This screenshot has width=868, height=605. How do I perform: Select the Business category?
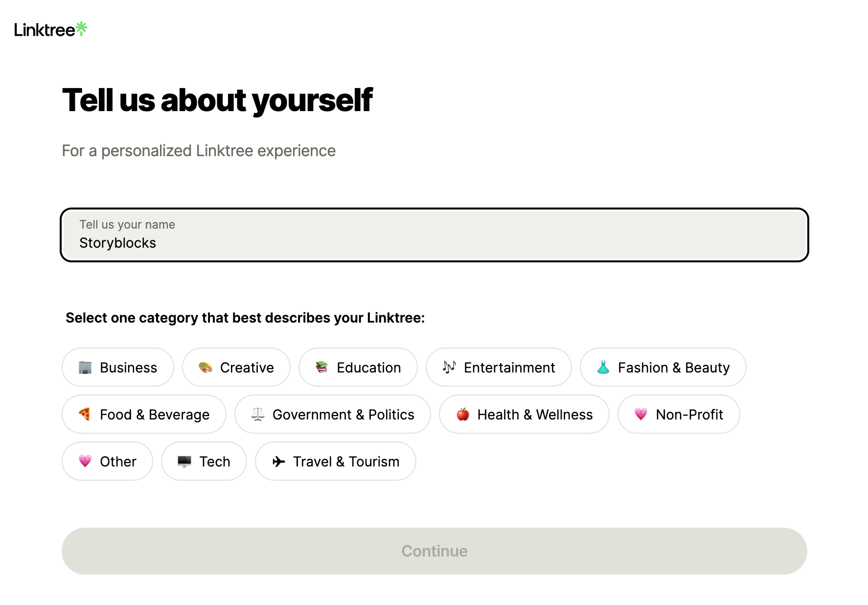pos(118,367)
